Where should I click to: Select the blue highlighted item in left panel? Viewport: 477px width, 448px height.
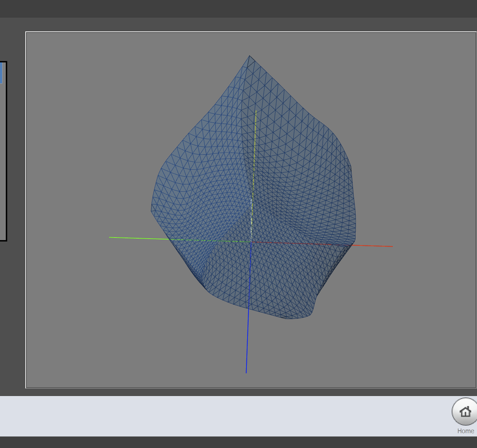point(1,73)
